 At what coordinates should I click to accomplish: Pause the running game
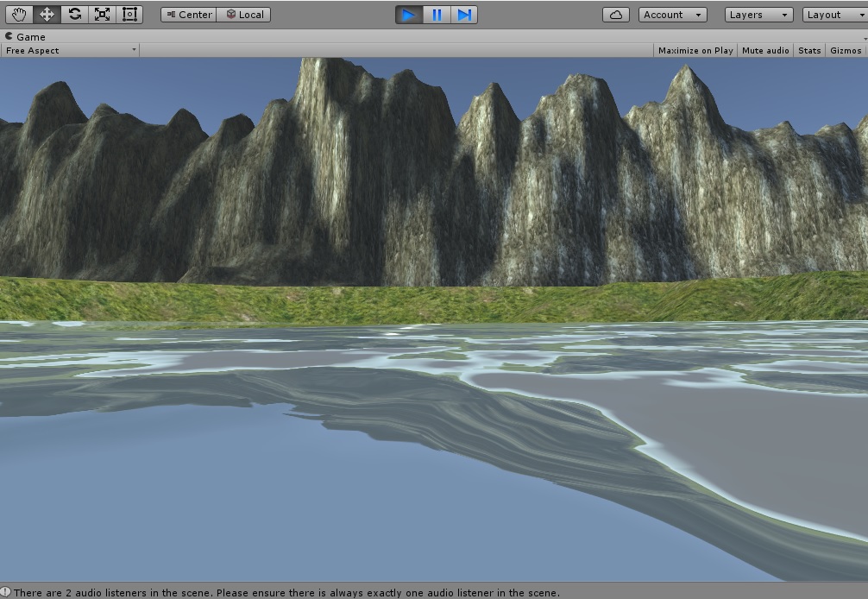[436, 14]
